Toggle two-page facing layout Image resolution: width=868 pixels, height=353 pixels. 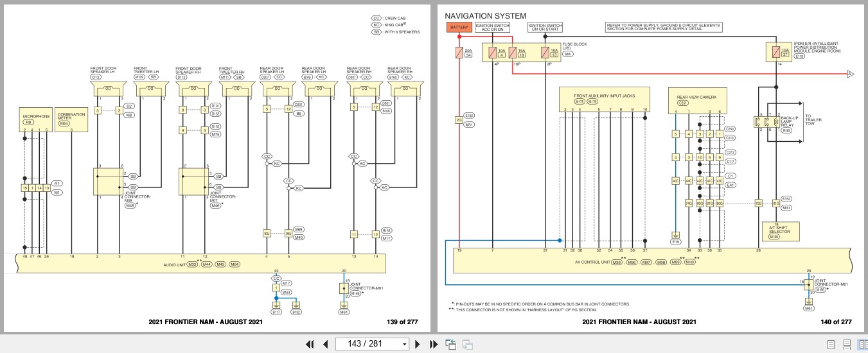[x=862, y=345]
